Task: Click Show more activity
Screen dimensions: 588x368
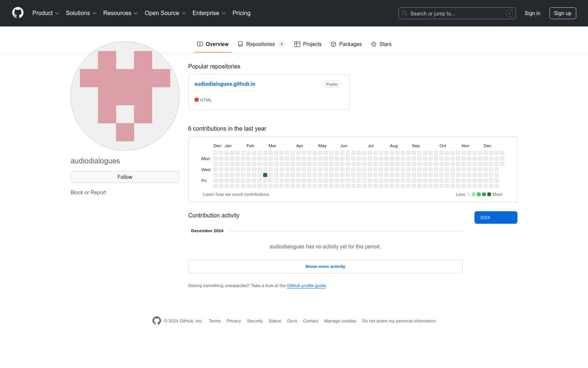Action: [x=325, y=266]
